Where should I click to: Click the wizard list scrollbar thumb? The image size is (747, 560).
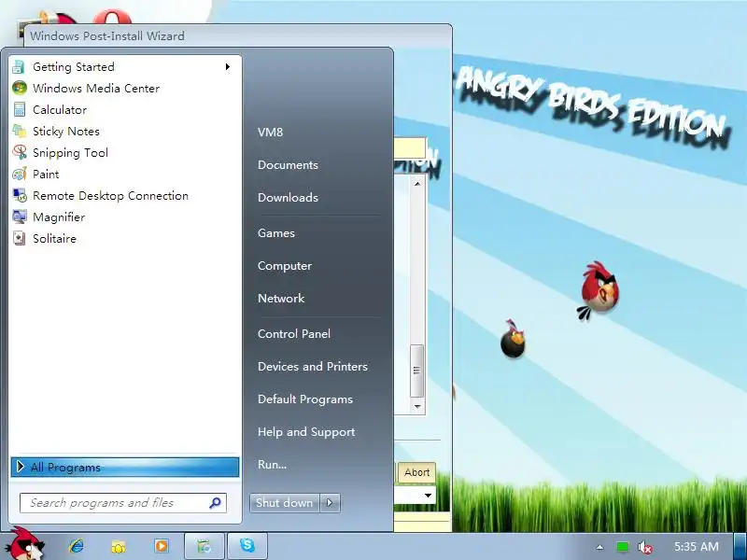416,371
